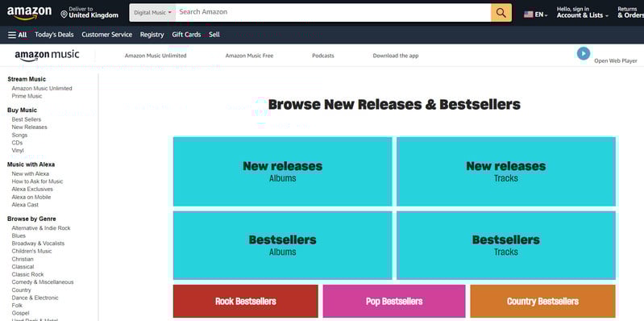Open New with Alexa link
This screenshot has width=644, height=321.
(x=30, y=174)
